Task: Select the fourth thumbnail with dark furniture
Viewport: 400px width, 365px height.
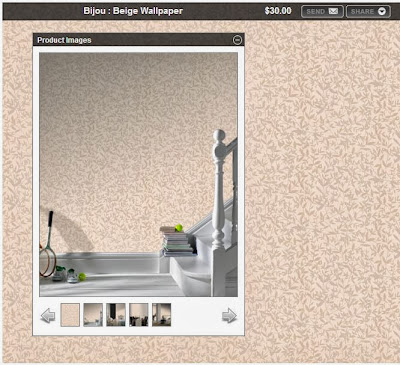Action: point(139,315)
